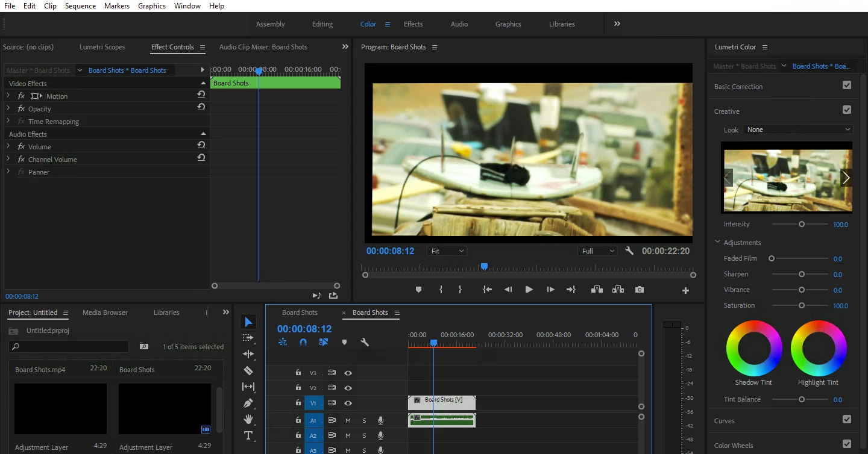
Task: Disable the Basic Correction checkbox
Action: click(x=847, y=86)
